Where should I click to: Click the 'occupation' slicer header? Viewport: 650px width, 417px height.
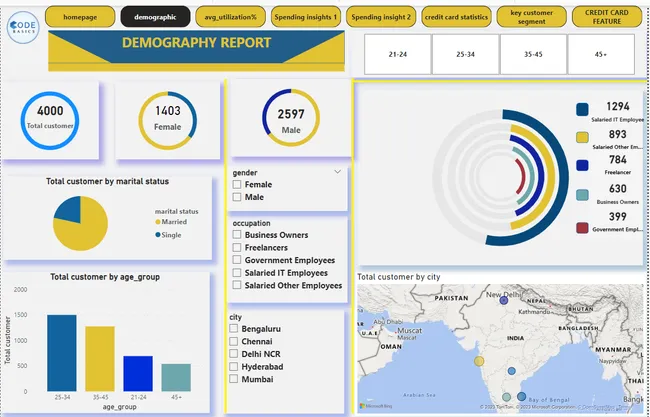coord(251,223)
